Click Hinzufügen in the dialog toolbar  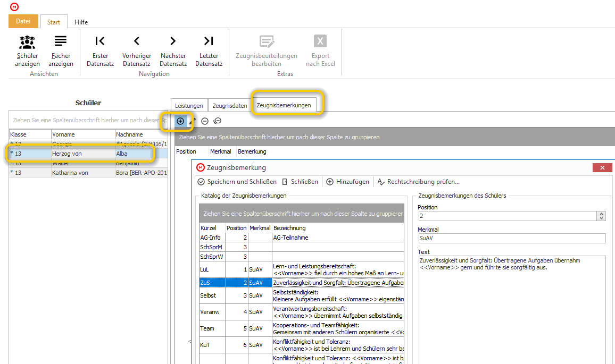(348, 182)
